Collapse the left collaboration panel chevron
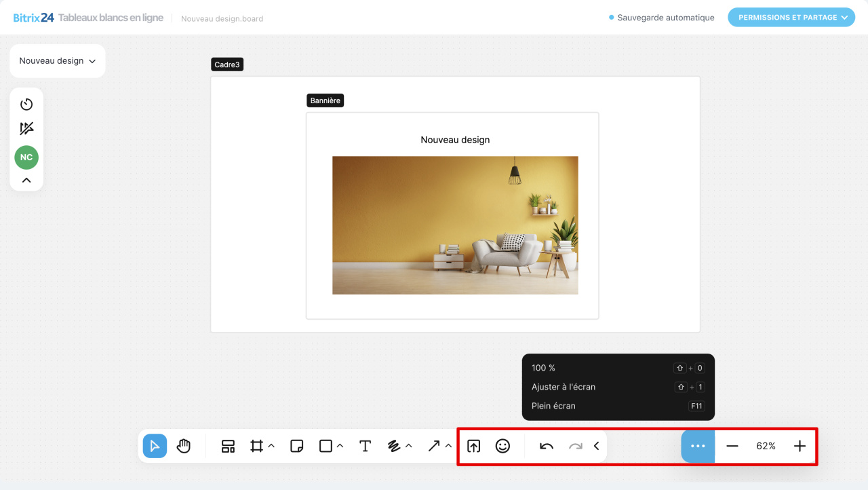Image resolution: width=868 pixels, height=490 pixels. [x=26, y=181]
